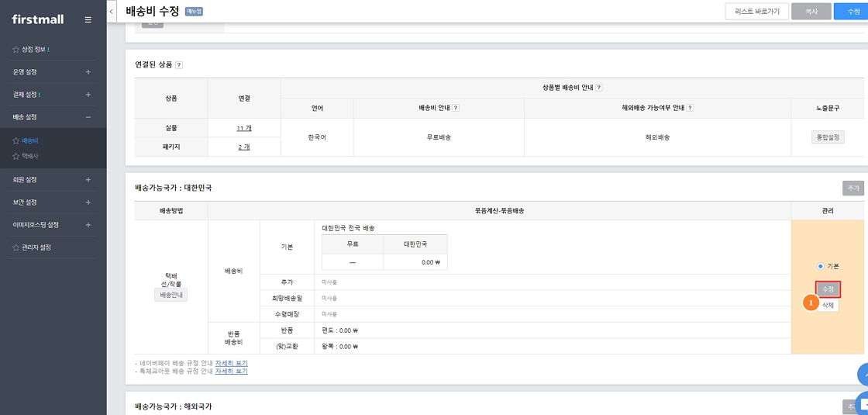Click the 통합설정 button under 노출문구

(828, 137)
